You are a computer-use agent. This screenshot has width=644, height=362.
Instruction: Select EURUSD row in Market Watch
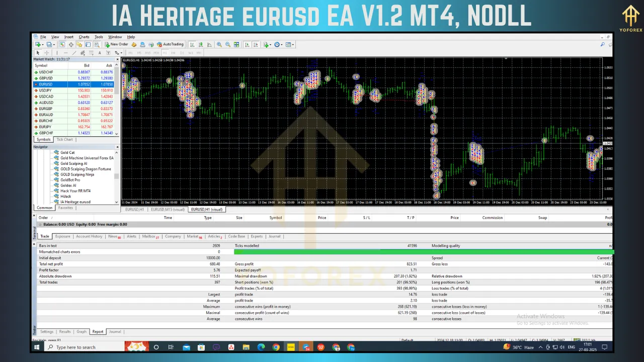pyautogui.click(x=74, y=84)
